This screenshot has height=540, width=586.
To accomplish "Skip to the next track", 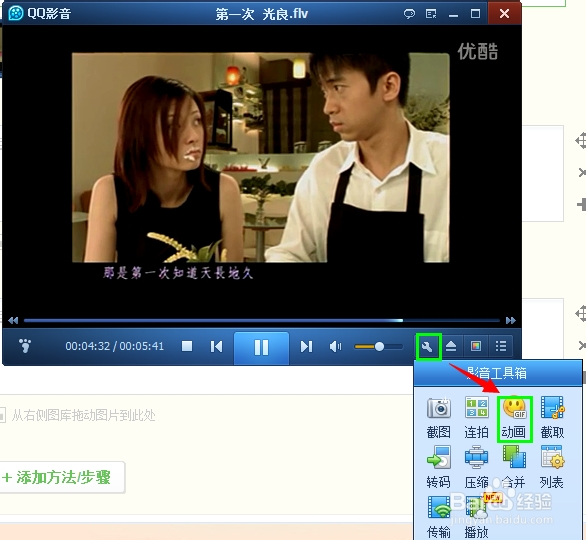I will click(x=306, y=346).
